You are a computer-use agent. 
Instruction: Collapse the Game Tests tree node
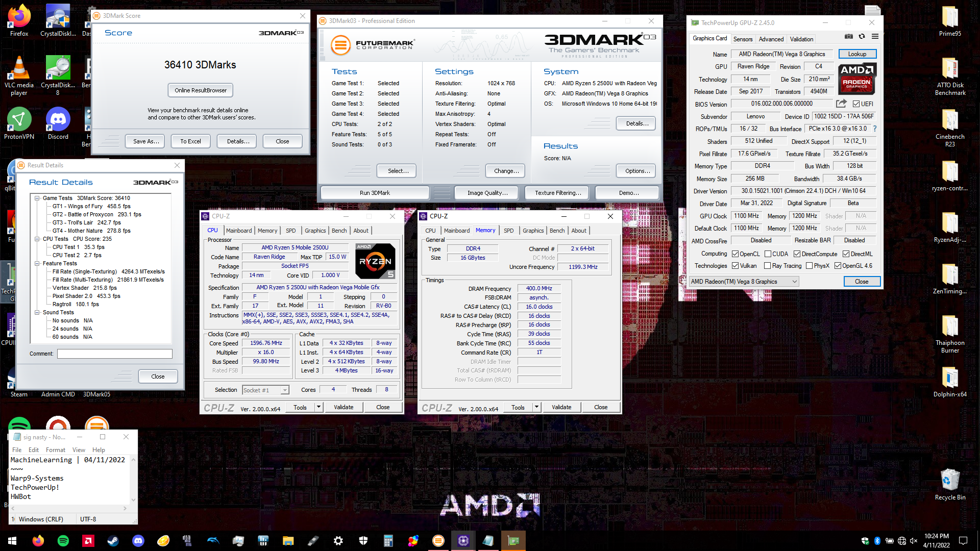(37, 198)
